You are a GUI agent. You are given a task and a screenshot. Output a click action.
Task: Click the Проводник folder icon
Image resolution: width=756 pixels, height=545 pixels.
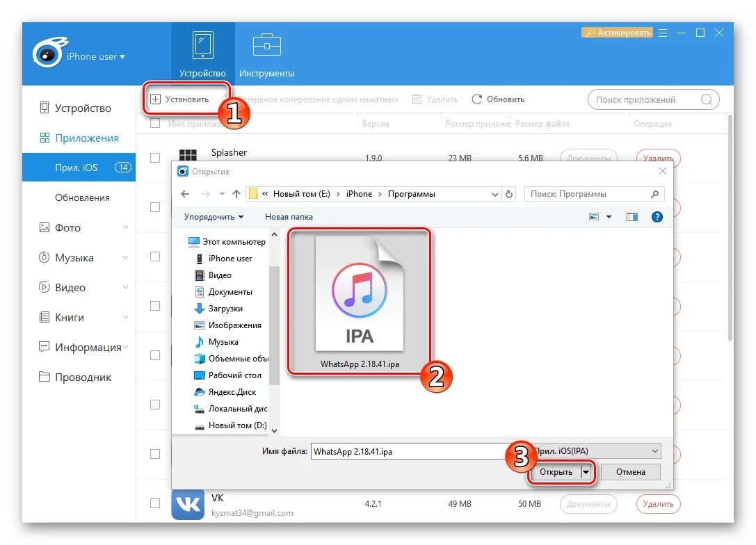coord(44,377)
